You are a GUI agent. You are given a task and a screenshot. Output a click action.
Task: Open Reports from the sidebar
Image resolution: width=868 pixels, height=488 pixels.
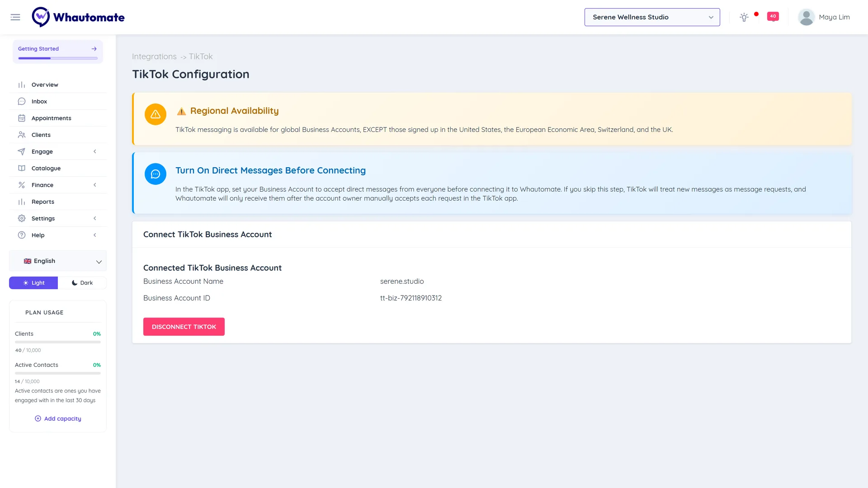coord(58,202)
